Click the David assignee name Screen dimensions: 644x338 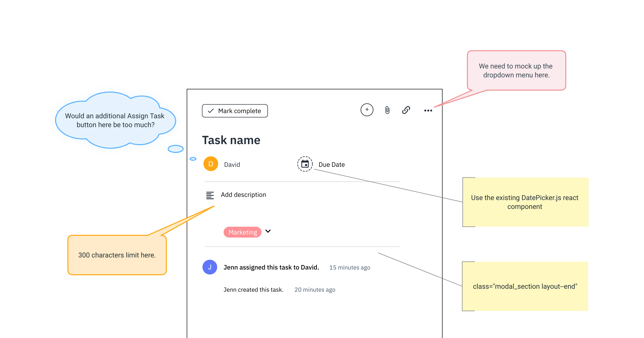pos(232,165)
